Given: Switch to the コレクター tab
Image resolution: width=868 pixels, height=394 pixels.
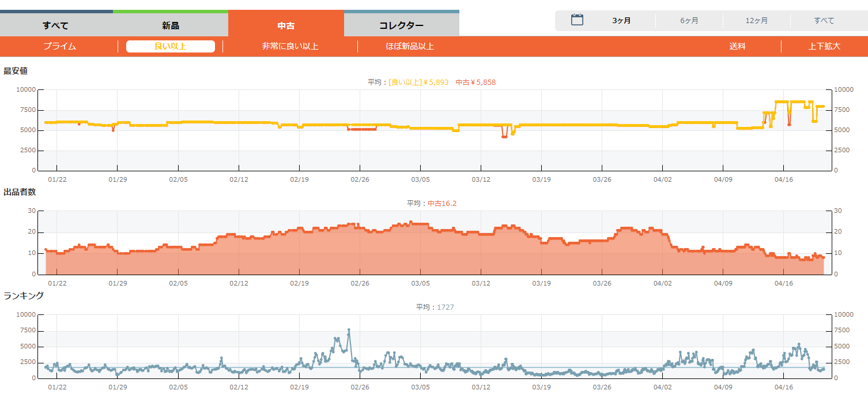Looking at the screenshot, I should click(401, 25).
